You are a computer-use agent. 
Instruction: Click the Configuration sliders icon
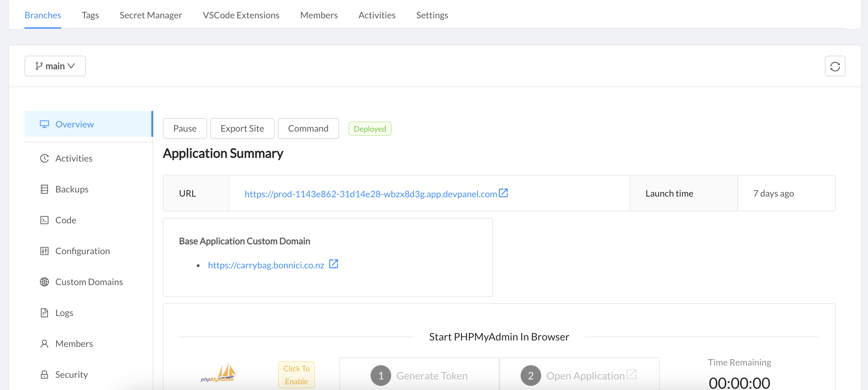click(x=44, y=251)
